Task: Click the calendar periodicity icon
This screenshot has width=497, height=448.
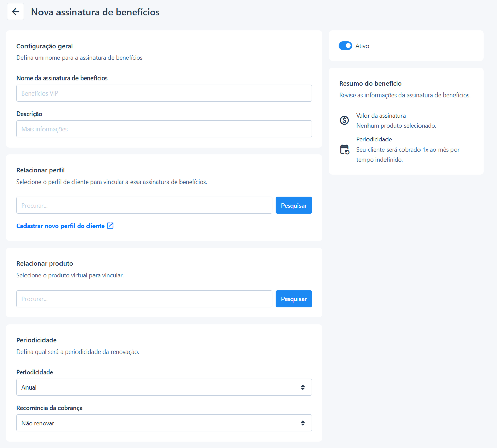Action: point(345,150)
